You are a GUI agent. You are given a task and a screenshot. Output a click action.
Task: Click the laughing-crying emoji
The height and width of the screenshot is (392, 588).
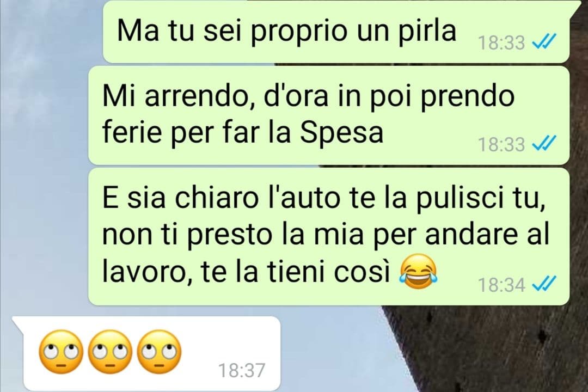click(418, 271)
